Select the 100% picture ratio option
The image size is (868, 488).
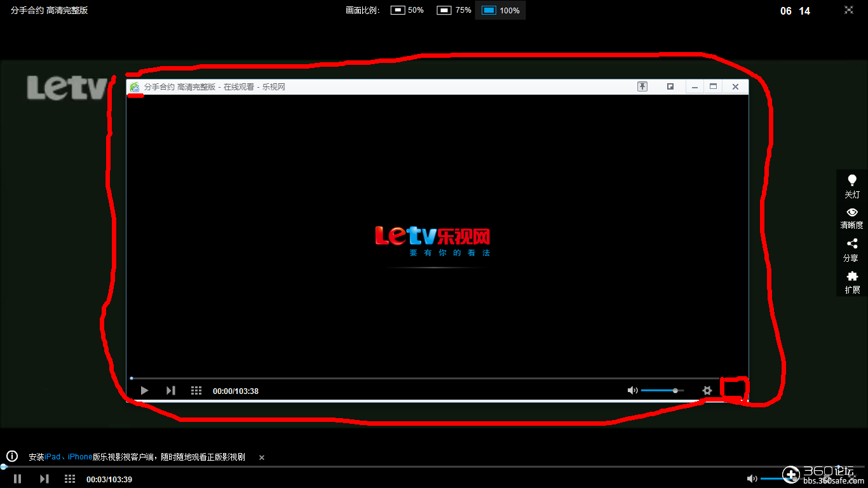501,10
